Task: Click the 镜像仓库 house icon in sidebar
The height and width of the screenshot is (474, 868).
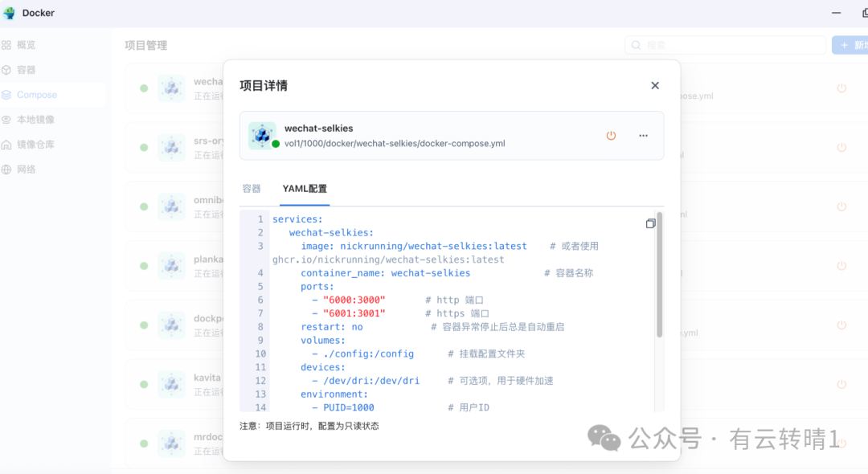Action: coord(6,145)
